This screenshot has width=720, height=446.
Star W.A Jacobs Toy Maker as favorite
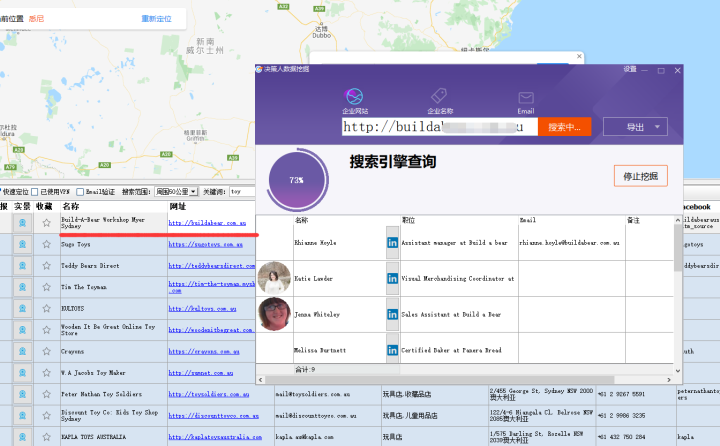point(46,373)
